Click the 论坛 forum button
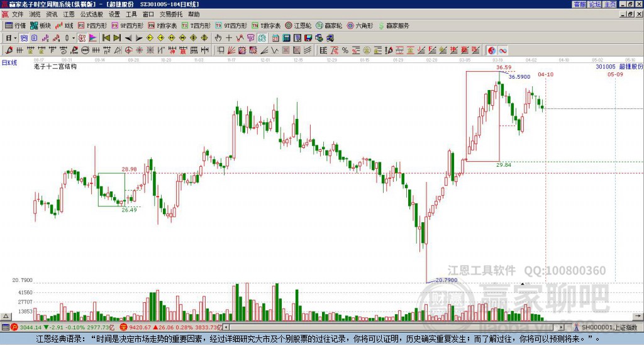This screenshot has height=345, width=644. (x=595, y=4)
